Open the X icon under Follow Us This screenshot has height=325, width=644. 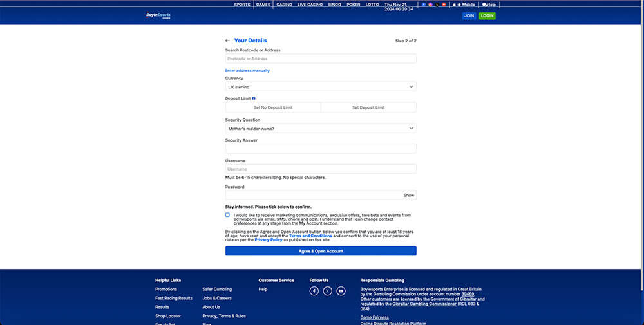pyautogui.click(x=327, y=291)
